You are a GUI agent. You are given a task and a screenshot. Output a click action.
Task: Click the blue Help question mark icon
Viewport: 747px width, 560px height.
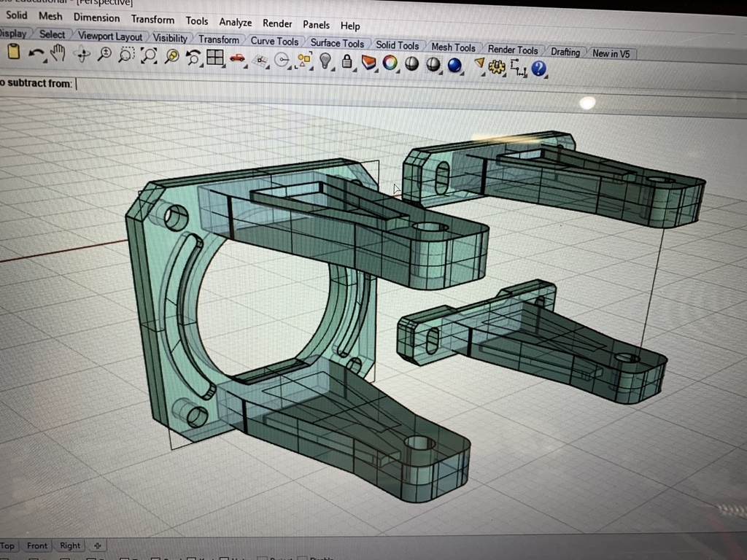click(539, 69)
